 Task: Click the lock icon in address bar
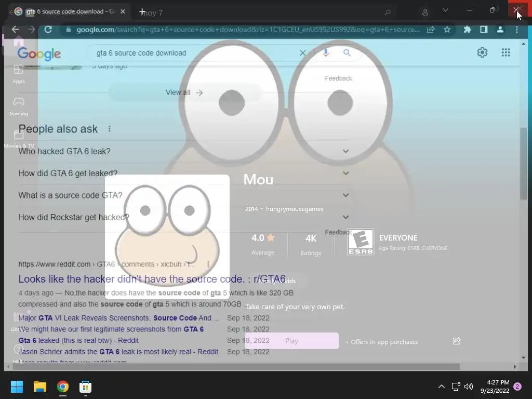[69, 30]
